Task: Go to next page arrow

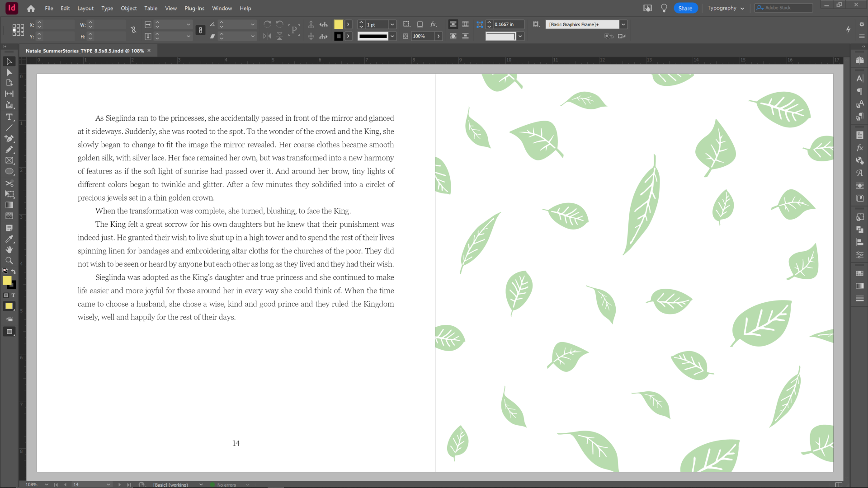Action: [119, 484]
